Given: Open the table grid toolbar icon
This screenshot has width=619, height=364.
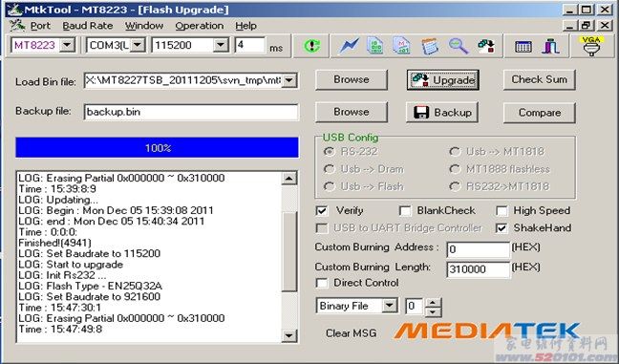Looking at the screenshot, I should (x=523, y=47).
